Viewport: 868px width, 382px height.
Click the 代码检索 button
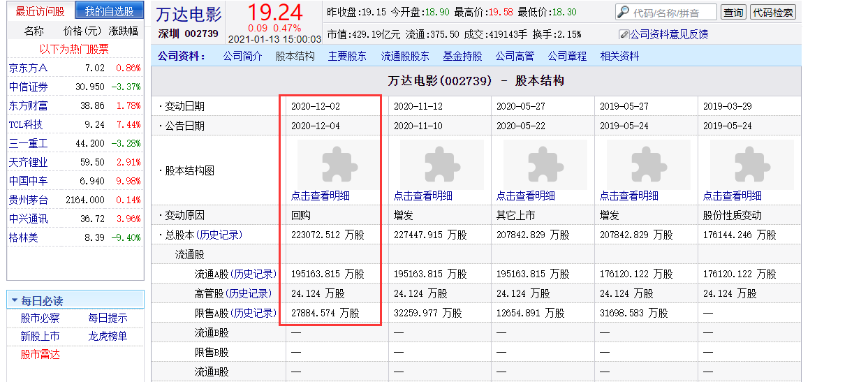772,13
